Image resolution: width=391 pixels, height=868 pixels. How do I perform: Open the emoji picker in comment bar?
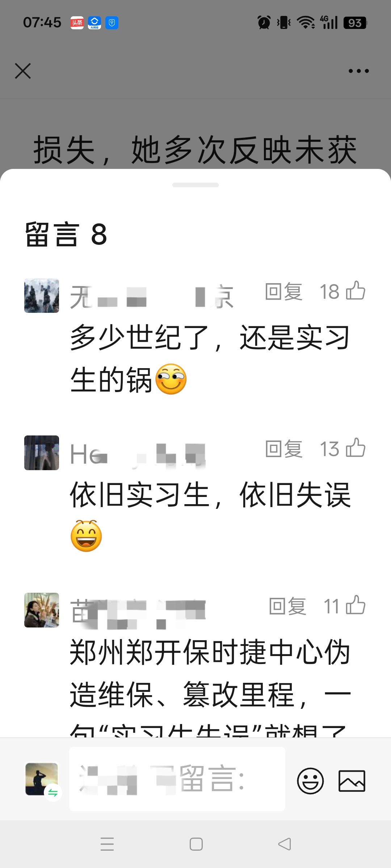click(310, 781)
